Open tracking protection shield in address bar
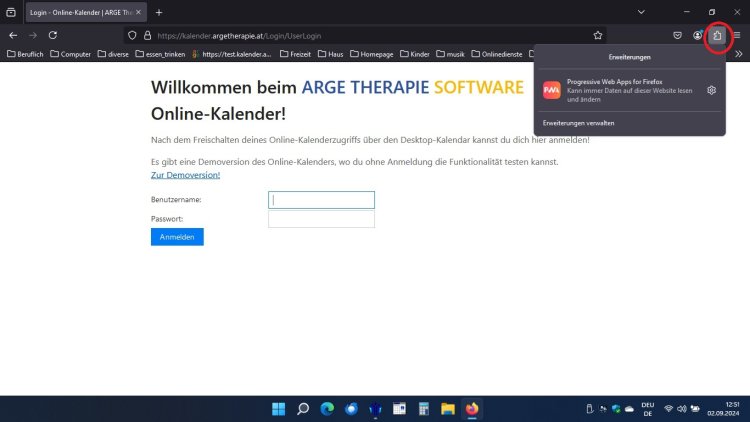 132,35
